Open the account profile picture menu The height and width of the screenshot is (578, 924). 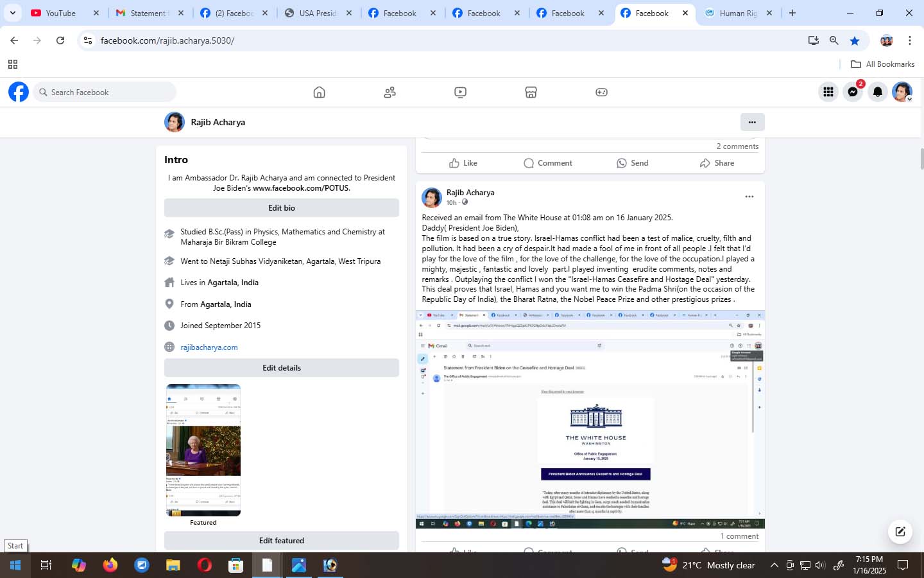[902, 92]
